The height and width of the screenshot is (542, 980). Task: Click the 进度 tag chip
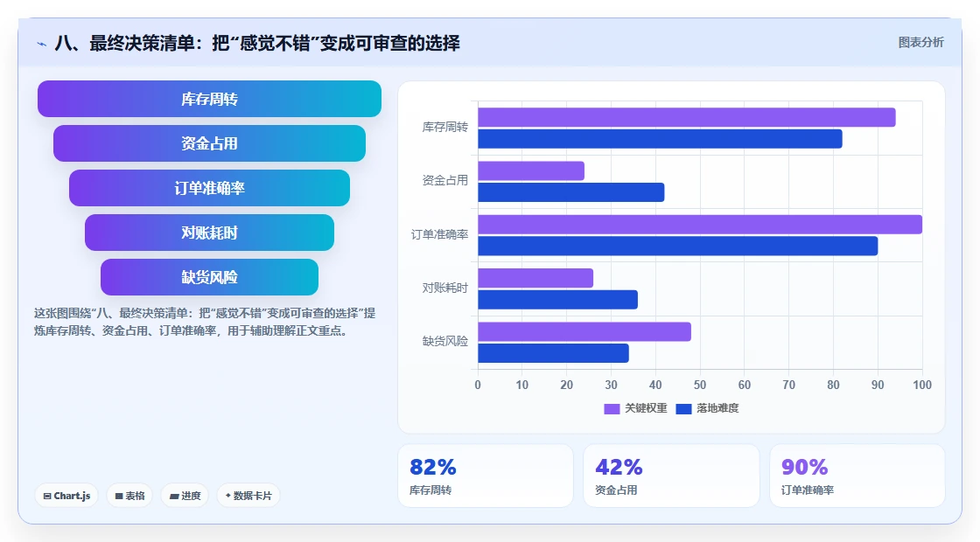[185, 496]
